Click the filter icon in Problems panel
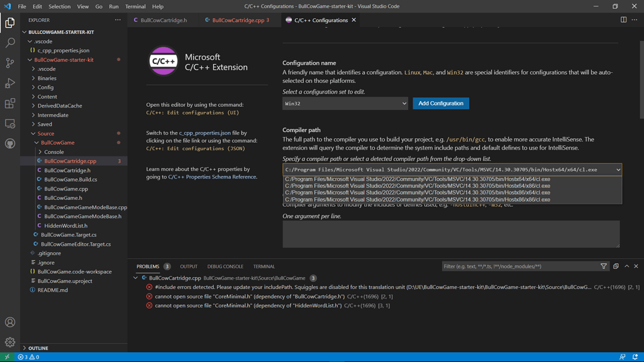Viewport: 644px width, 362px height. (x=604, y=266)
